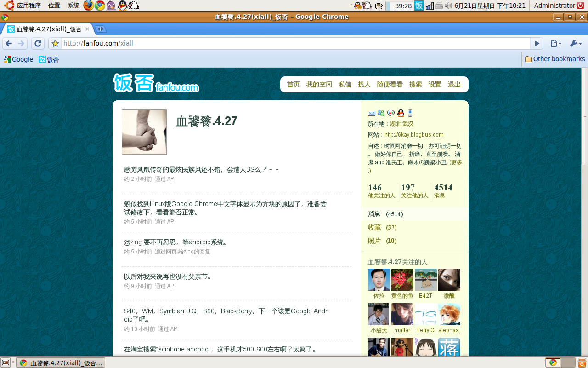Open the 6kay.blogbus.com website link
Viewport: 588px width, 368px height.
coord(414,135)
